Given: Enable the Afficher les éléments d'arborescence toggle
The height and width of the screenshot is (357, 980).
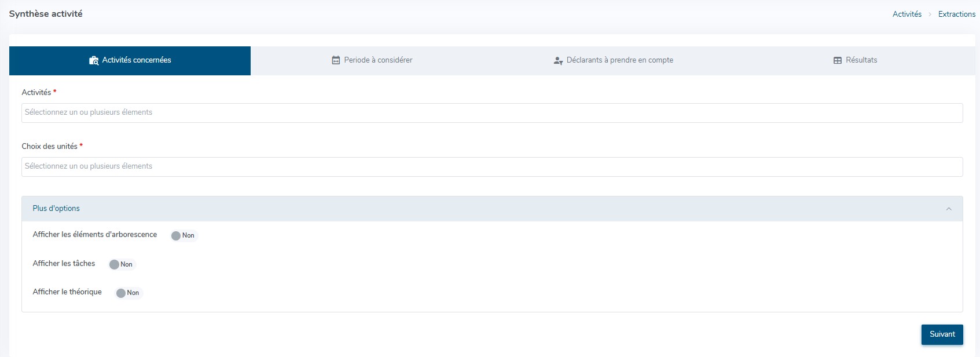Looking at the screenshot, I should click(183, 235).
